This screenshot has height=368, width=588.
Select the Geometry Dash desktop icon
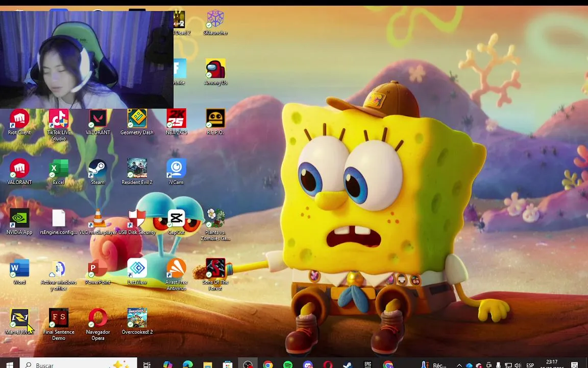click(x=137, y=122)
